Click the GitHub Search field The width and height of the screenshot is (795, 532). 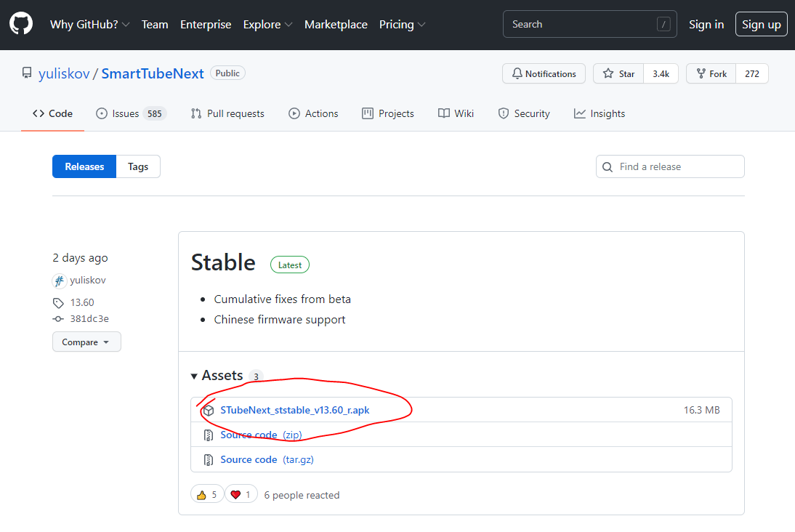click(x=589, y=24)
